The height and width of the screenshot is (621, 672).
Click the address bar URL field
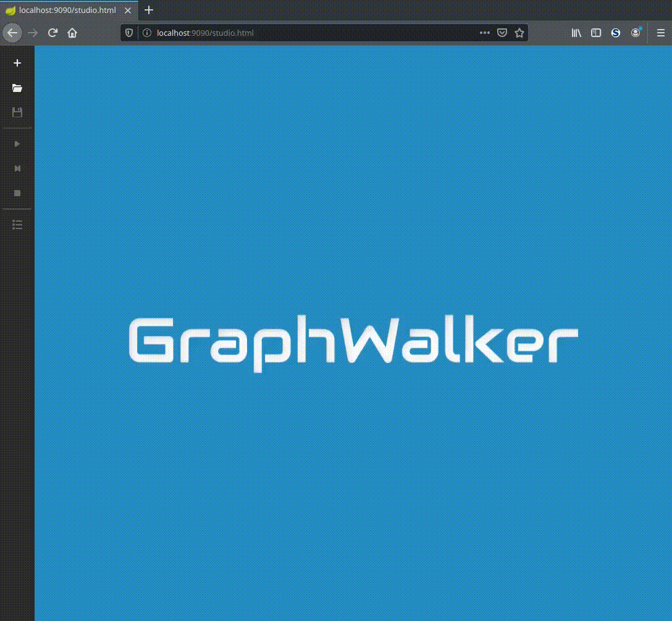(x=309, y=33)
